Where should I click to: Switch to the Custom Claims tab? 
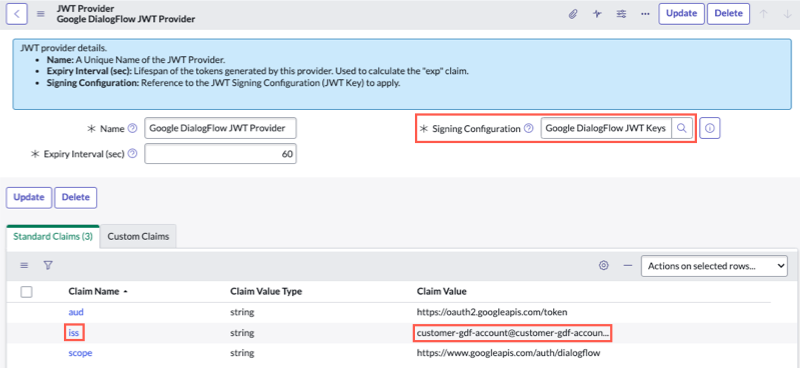click(x=138, y=236)
